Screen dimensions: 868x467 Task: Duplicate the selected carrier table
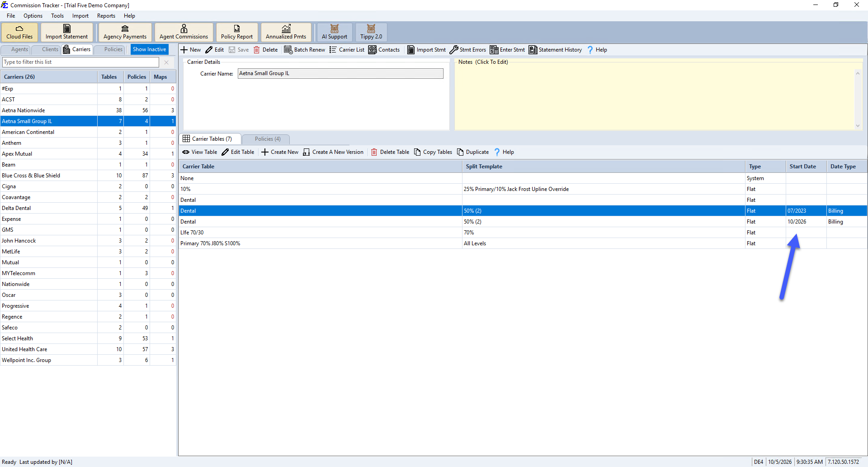(473, 152)
